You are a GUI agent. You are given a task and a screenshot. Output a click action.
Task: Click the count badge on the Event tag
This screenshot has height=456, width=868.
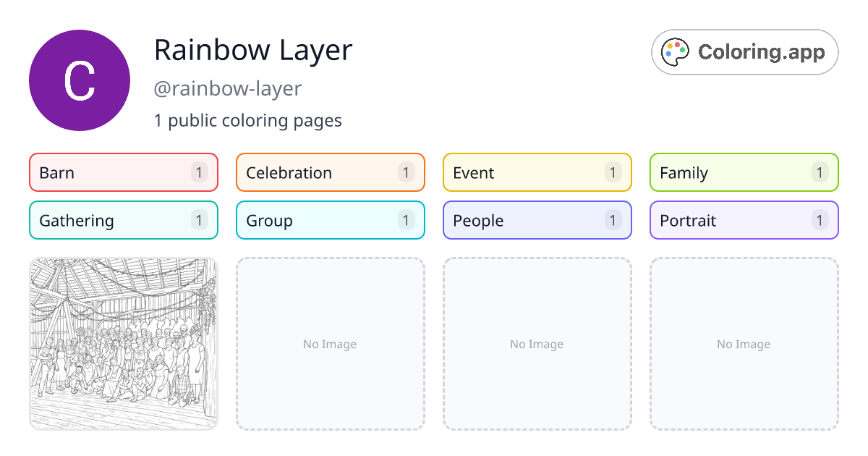[x=613, y=172]
